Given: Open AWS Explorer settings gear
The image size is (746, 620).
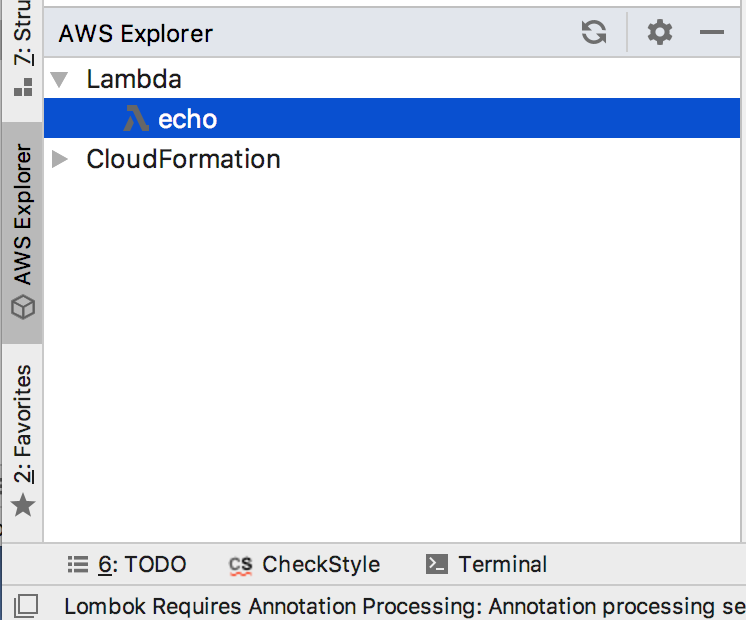Looking at the screenshot, I should [660, 32].
